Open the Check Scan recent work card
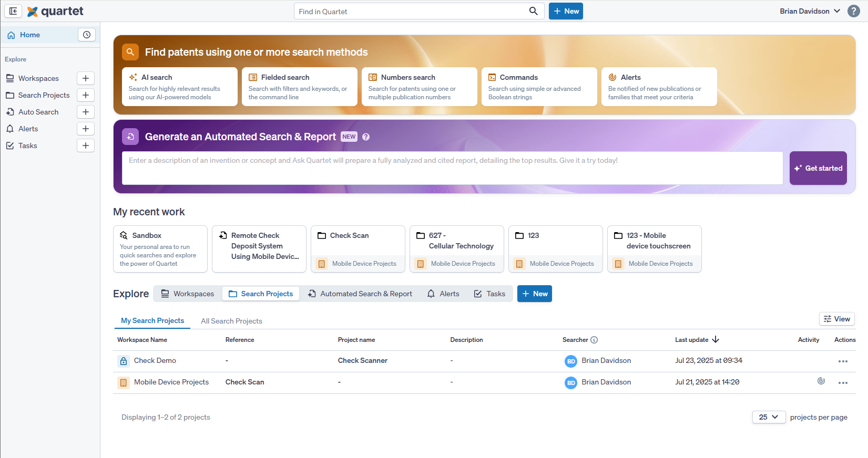Screen dimensions: 868x458 (x=358, y=249)
